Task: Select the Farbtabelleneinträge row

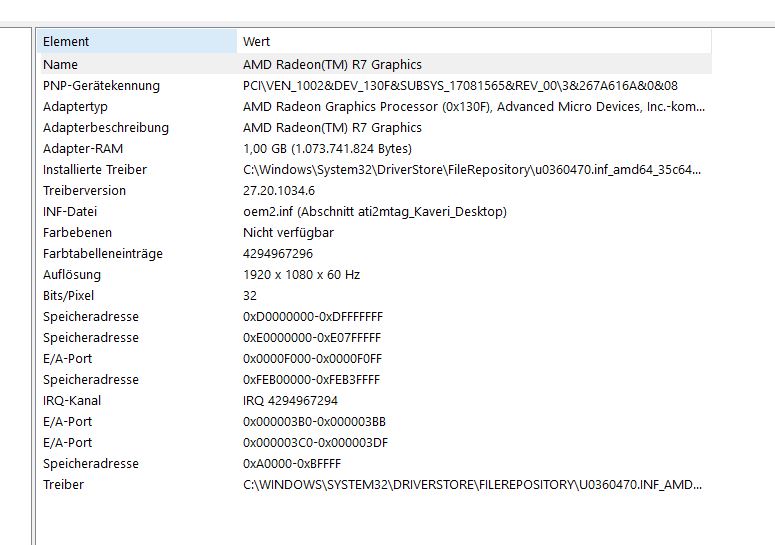Action: [103, 253]
